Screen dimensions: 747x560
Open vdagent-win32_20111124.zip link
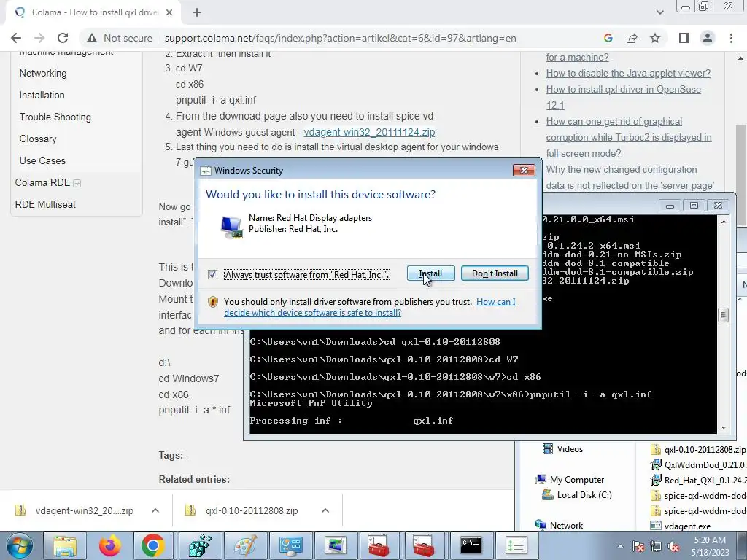click(369, 132)
